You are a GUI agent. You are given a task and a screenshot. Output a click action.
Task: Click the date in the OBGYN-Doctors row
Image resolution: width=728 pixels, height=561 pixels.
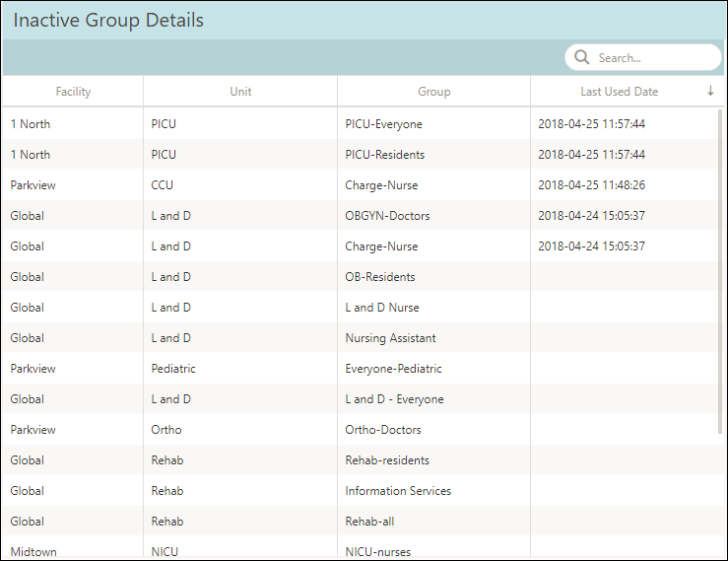(591, 216)
